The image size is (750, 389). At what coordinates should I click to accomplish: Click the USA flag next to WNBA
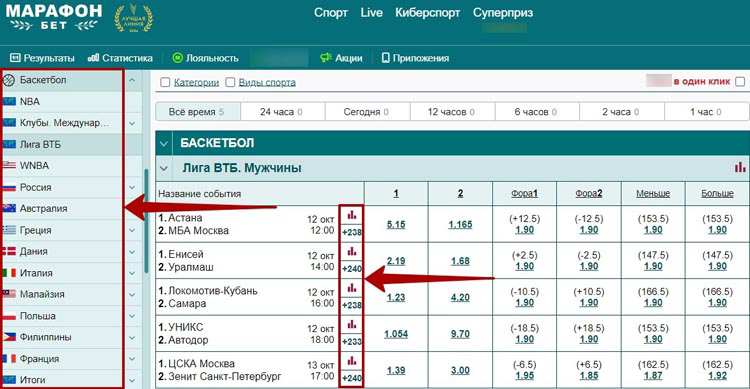(9, 166)
